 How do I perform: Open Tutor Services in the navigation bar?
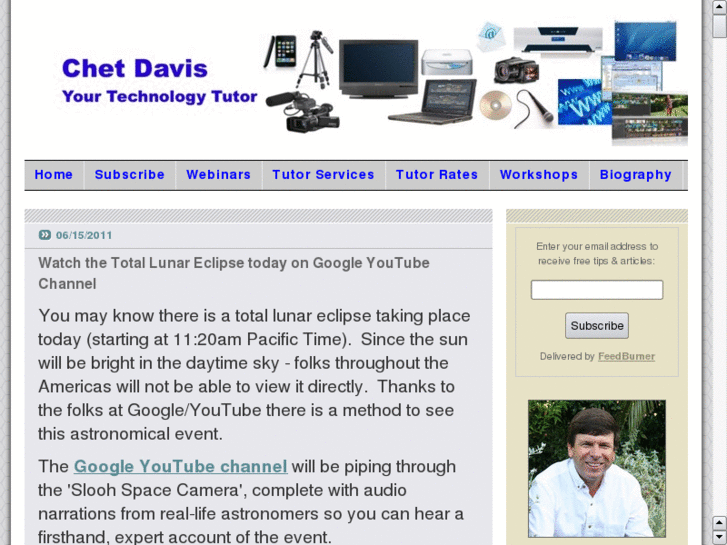[323, 175]
